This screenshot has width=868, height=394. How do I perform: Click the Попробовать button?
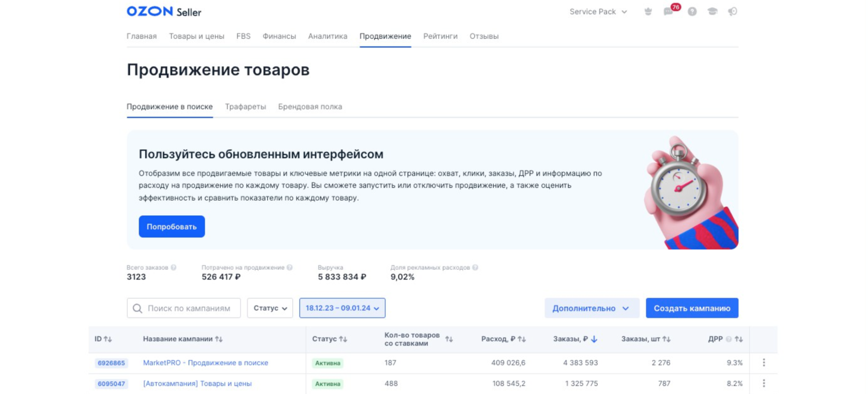[172, 227]
